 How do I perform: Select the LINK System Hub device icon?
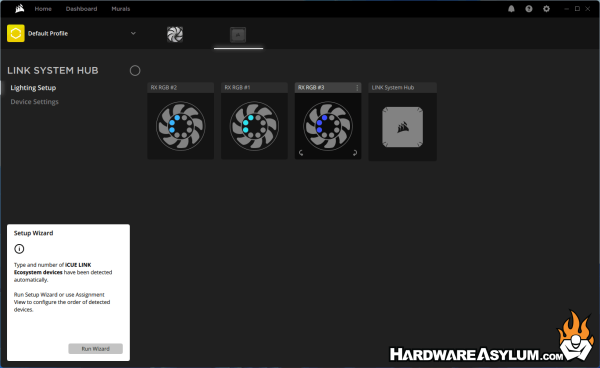pos(238,35)
